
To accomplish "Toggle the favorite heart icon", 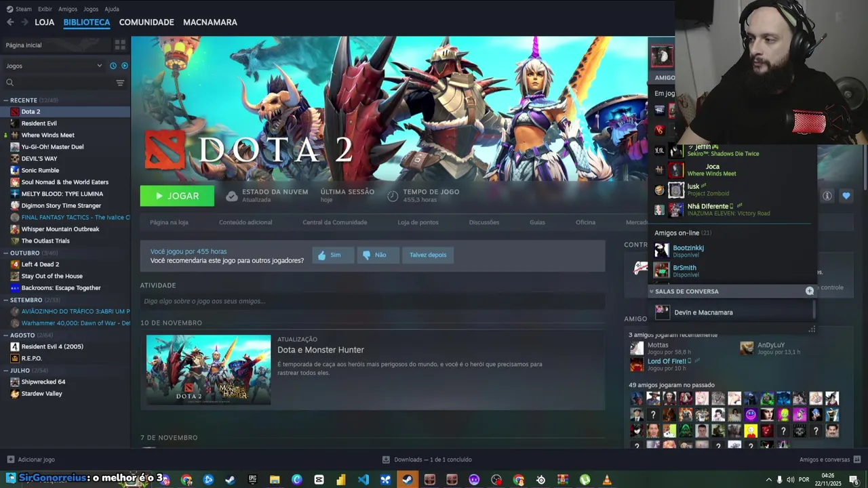I will 846,196.
